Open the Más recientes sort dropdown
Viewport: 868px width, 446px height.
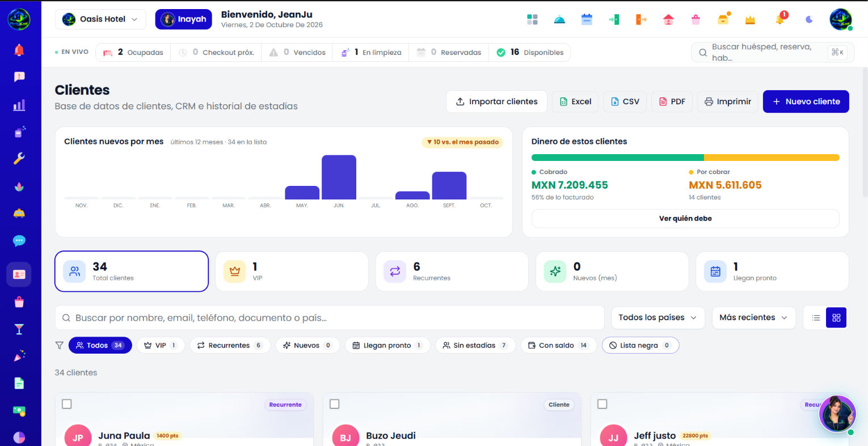[x=754, y=318]
